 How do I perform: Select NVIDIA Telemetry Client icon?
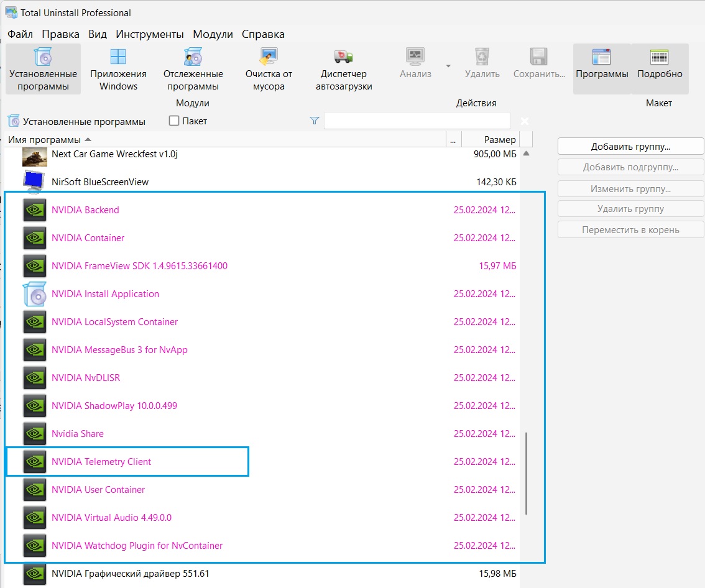(x=35, y=462)
